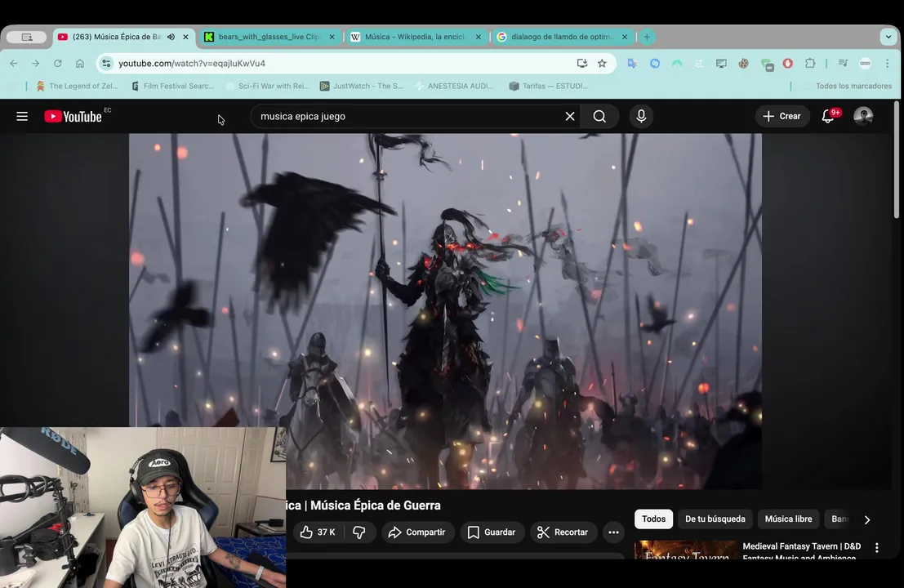Open The Legend of Zel... bookmark
This screenshot has width=904, height=588.
pyautogui.click(x=78, y=86)
